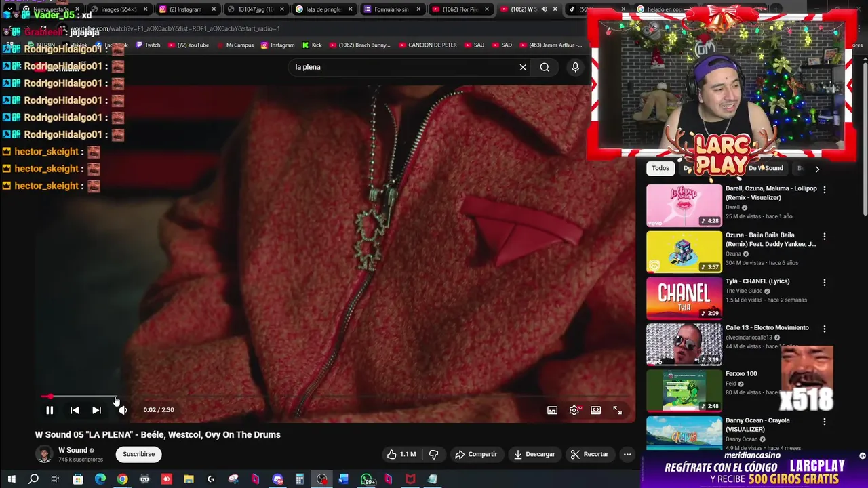868x488 pixels.
Task: Close the 131047.jpg browser tab
Action: pos(281,9)
